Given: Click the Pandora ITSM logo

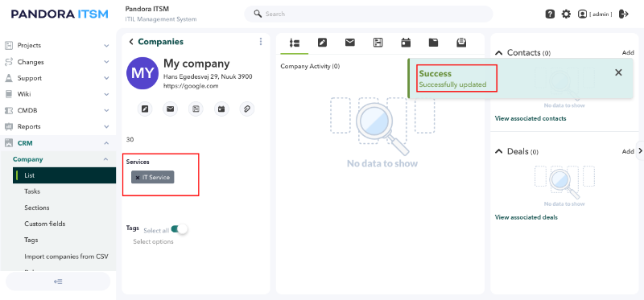Looking at the screenshot, I should tap(60, 14).
